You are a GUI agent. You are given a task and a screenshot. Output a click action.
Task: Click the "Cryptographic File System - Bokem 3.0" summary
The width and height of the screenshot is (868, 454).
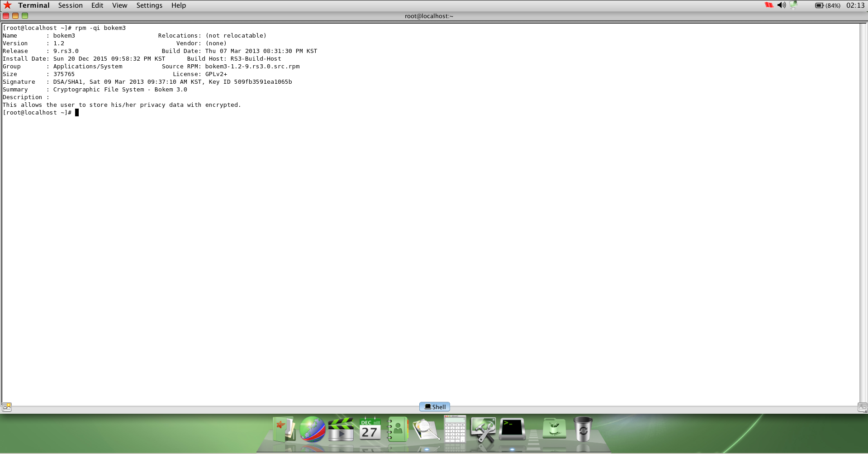point(120,90)
